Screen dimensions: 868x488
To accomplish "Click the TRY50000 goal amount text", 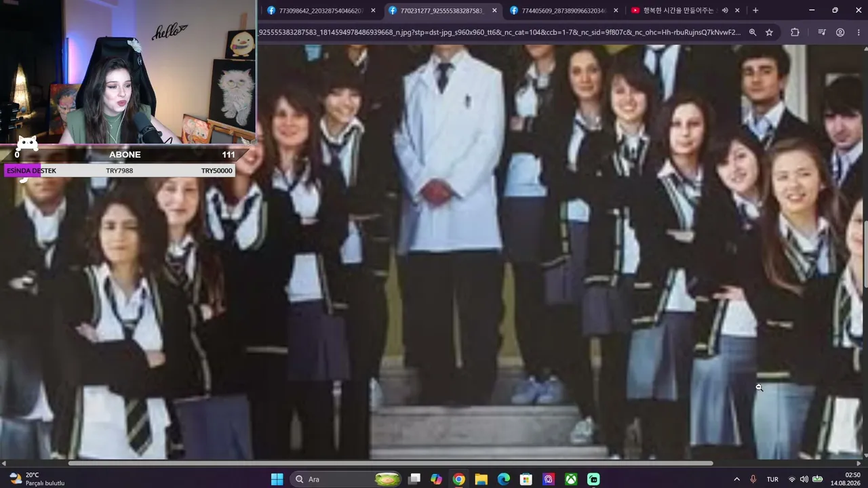I will tap(216, 171).
